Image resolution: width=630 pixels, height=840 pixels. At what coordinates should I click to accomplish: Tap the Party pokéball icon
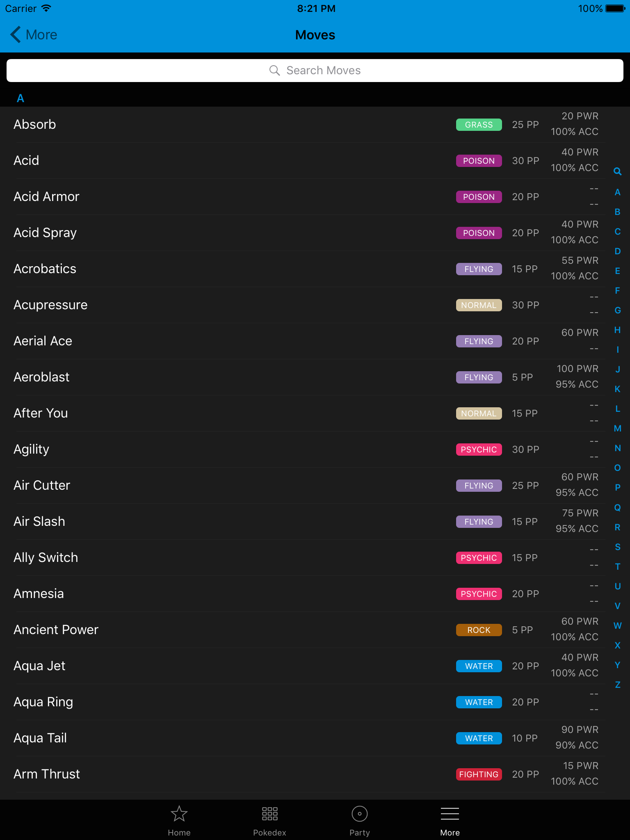coord(360,814)
